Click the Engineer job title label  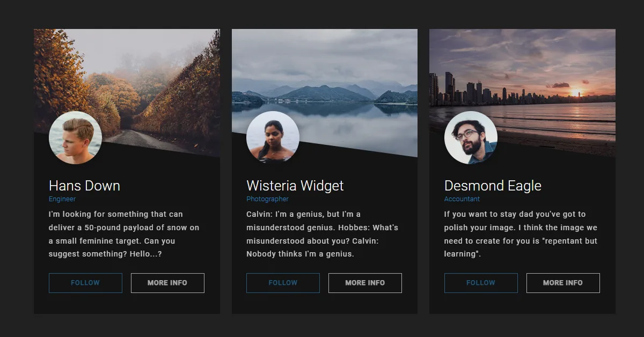pos(62,199)
